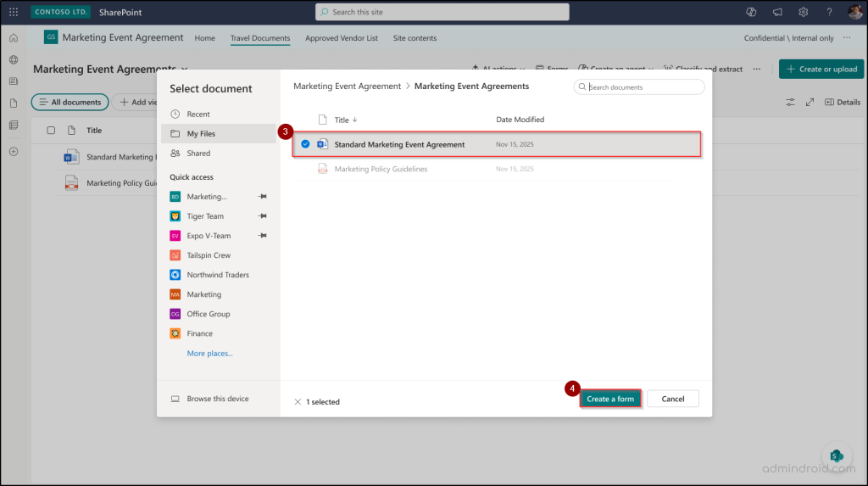Image resolution: width=868 pixels, height=486 pixels.
Task: Click the Home icon in left rail
Action: pyautogui.click(x=13, y=38)
